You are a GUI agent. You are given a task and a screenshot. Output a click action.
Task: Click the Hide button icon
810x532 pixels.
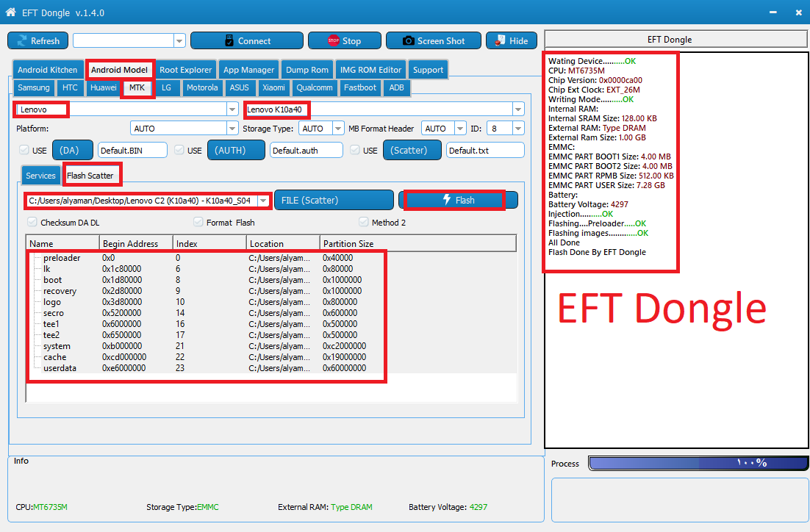coord(500,41)
